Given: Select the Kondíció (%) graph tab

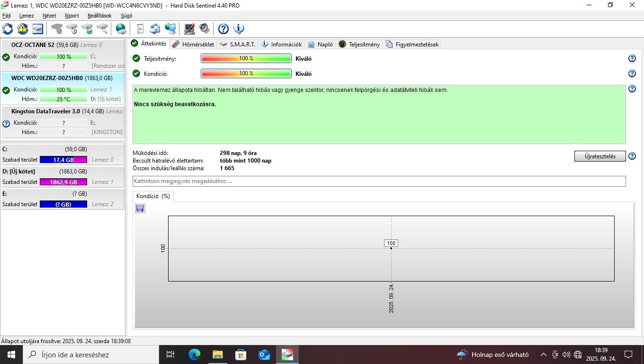Looking at the screenshot, I should (x=153, y=196).
